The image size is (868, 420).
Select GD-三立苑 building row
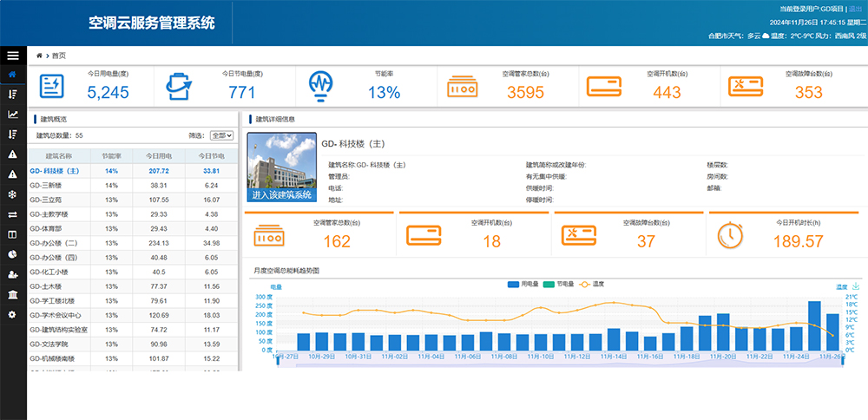click(49, 200)
